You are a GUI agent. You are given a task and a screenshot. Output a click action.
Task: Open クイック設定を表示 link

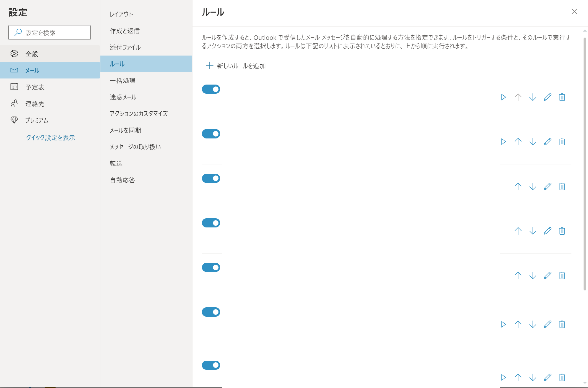pyautogui.click(x=51, y=138)
